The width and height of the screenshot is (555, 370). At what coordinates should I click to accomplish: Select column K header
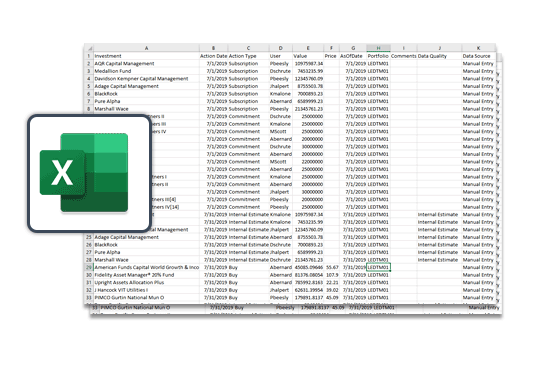point(478,48)
